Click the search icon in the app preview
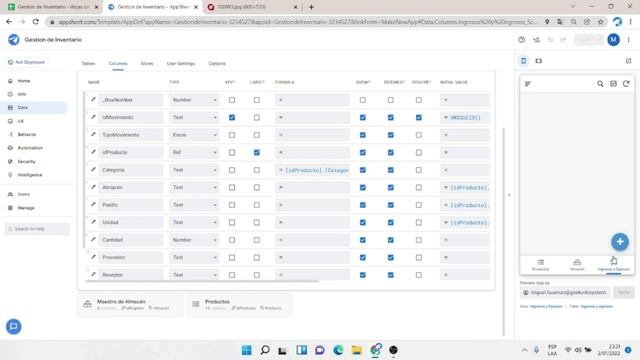640x360 pixels. point(600,84)
